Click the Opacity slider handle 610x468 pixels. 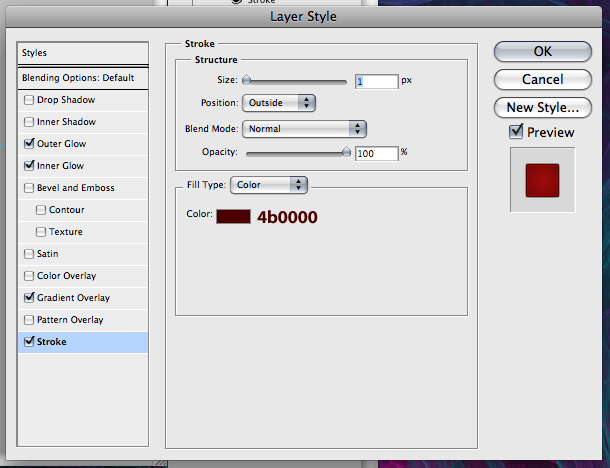tap(346, 152)
